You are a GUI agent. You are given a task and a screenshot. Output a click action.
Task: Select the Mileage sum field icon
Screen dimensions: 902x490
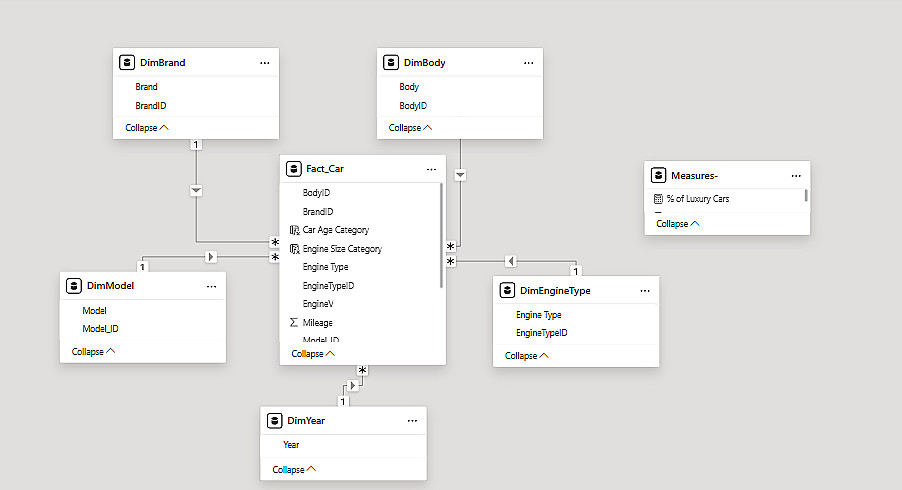pos(294,323)
